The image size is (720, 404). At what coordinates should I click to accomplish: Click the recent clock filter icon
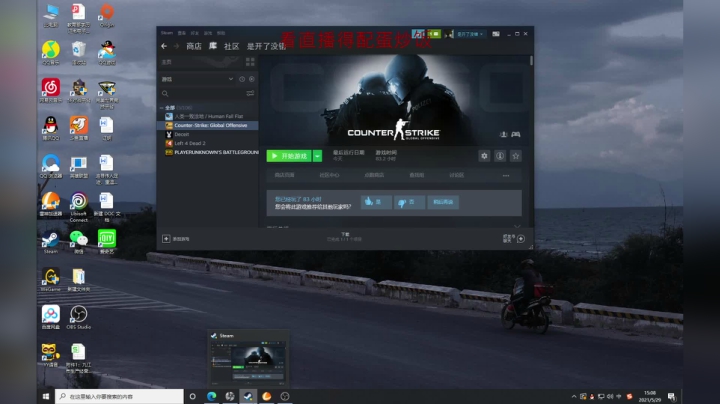(x=242, y=79)
